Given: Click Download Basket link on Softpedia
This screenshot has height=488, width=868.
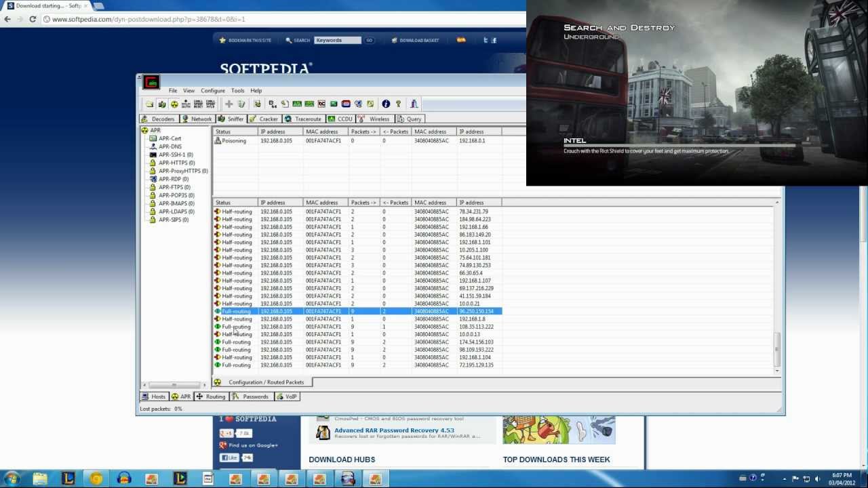Looking at the screenshot, I should click(419, 40).
